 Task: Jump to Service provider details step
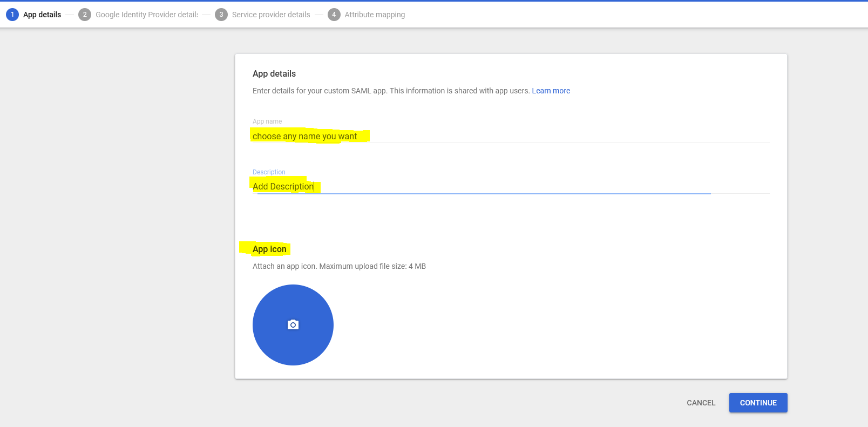pyautogui.click(x=271, y=15)
